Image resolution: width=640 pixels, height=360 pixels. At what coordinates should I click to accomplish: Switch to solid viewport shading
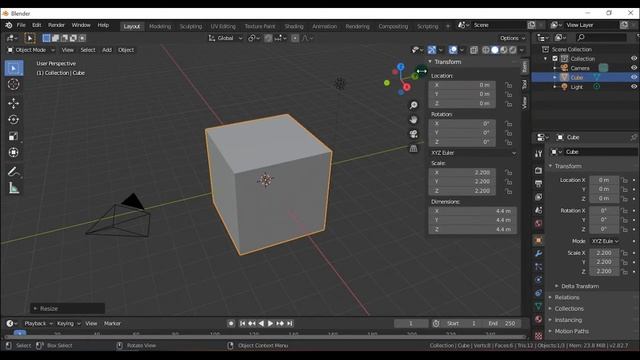495,50
